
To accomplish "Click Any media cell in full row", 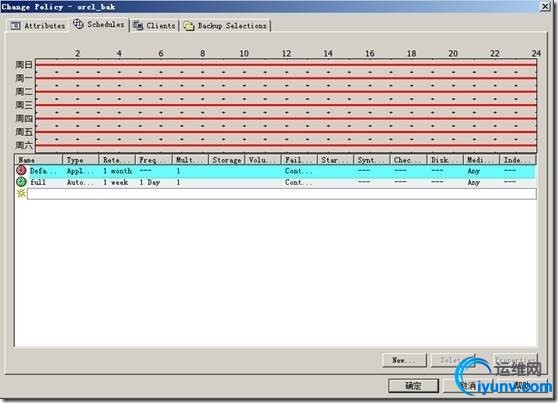I will (x=474, y=182).
